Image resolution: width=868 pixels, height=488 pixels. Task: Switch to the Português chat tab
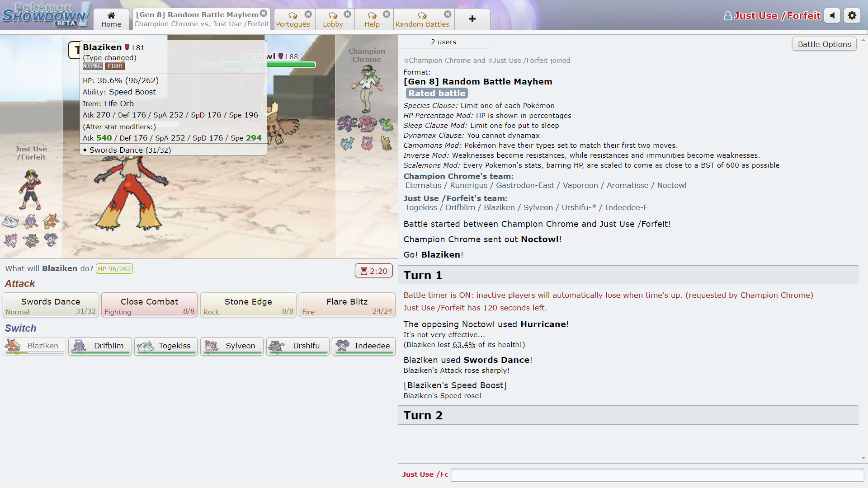pos(293,19)
